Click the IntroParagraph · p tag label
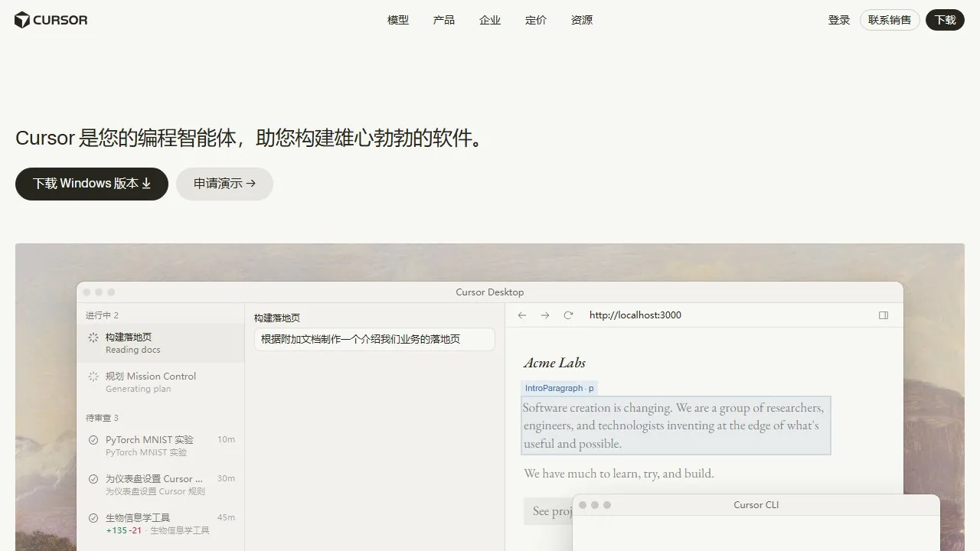This screenshot has height=551, width=980. [x=559, y=388]
